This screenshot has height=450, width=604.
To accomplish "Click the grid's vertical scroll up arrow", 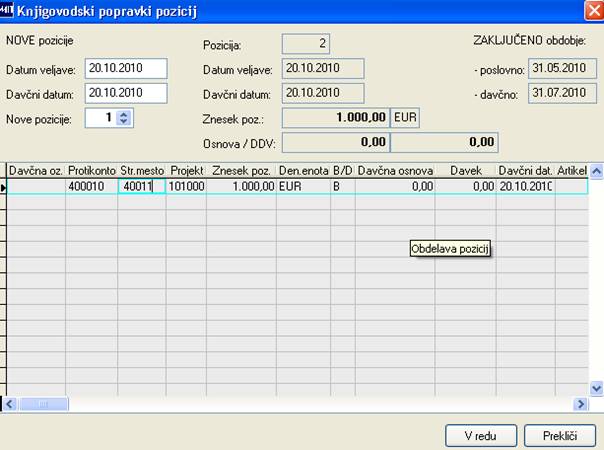I will click(596, 171).
